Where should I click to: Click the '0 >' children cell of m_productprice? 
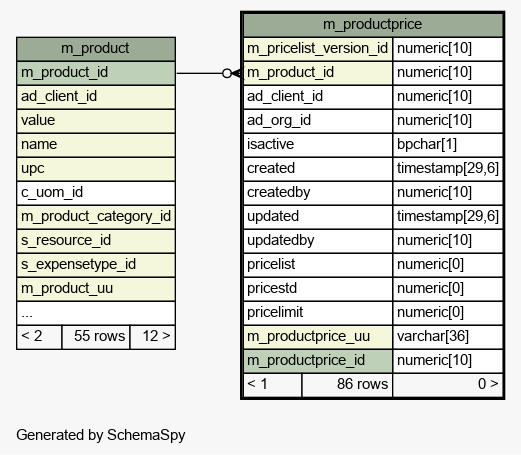[448, 385]
